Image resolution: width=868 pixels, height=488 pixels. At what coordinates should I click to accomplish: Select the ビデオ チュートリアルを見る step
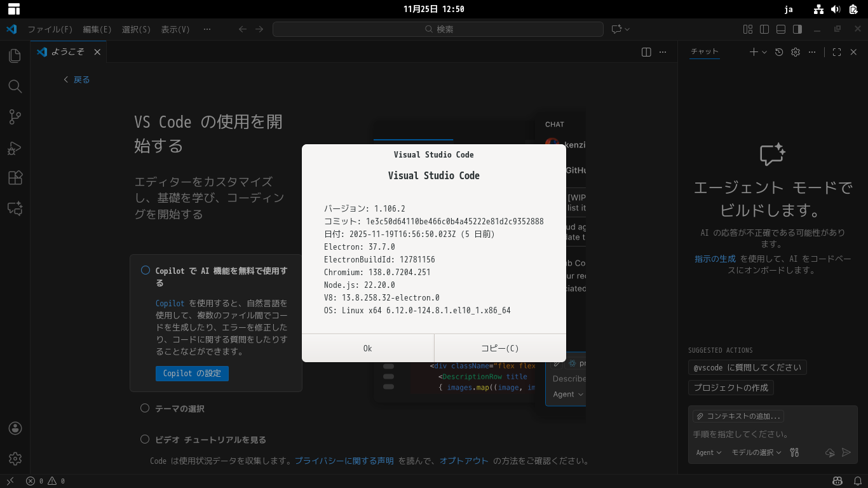point(203,440)
